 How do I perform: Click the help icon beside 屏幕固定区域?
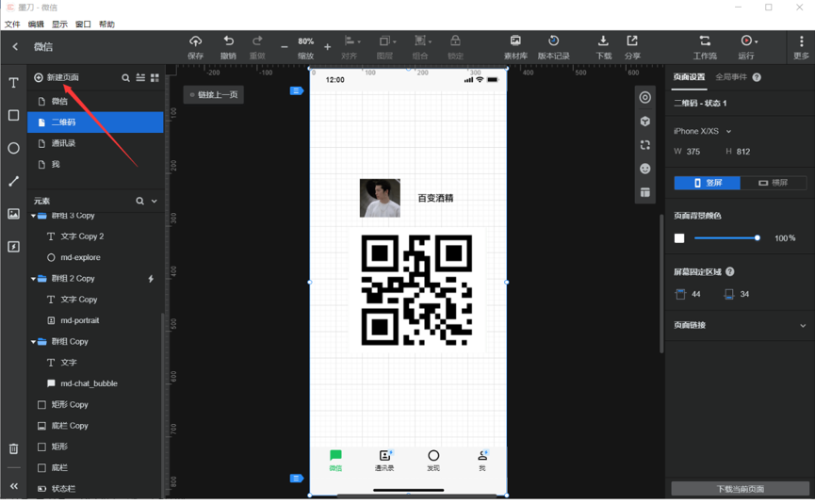click(730, 271)
